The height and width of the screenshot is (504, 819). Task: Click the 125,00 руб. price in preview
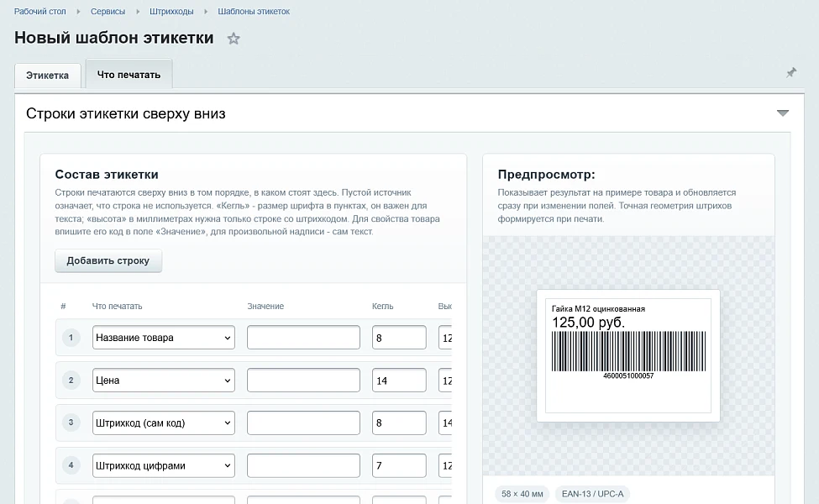pos(588,323)
